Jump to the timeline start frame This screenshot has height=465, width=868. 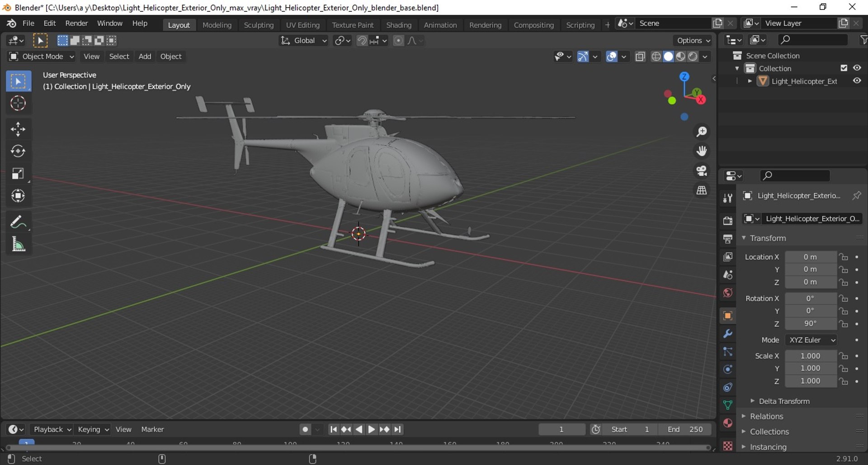point(333,429)
